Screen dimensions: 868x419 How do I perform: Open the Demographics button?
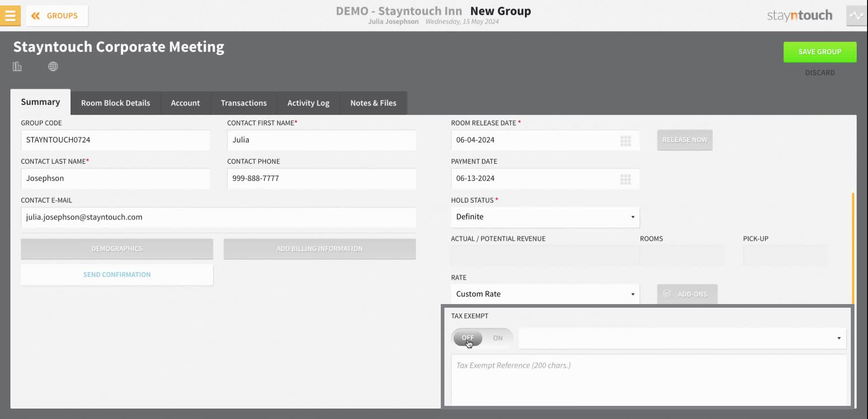tap(117, 249)
